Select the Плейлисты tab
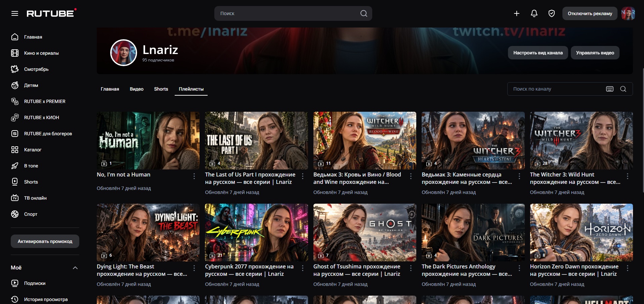This screenshot has width=644, height=304. pos(191,89)
